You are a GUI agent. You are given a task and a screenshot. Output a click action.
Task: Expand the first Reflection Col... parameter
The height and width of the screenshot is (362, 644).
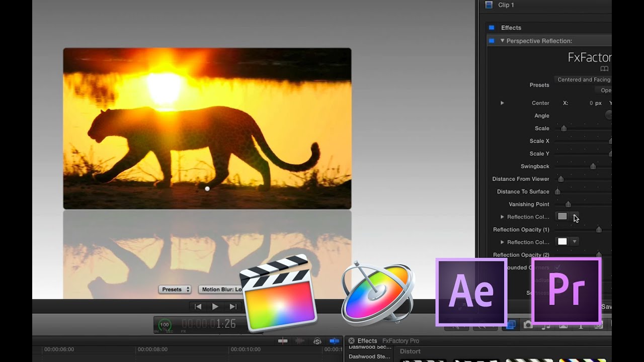pos(502,217)
